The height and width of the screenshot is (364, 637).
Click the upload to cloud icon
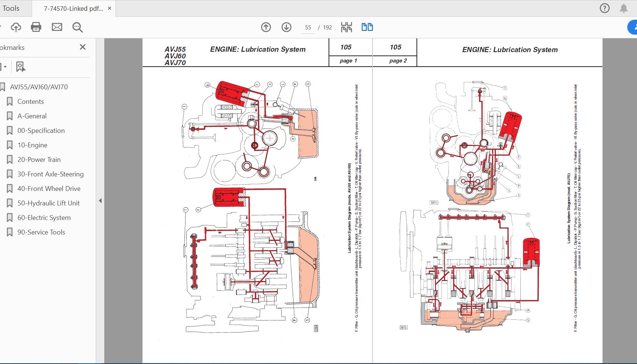click(x=16, y=27)
